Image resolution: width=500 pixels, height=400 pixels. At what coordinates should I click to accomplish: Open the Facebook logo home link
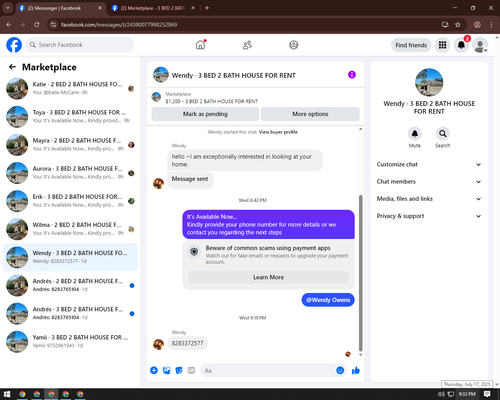pyautogui.click(x=14, y=45)
